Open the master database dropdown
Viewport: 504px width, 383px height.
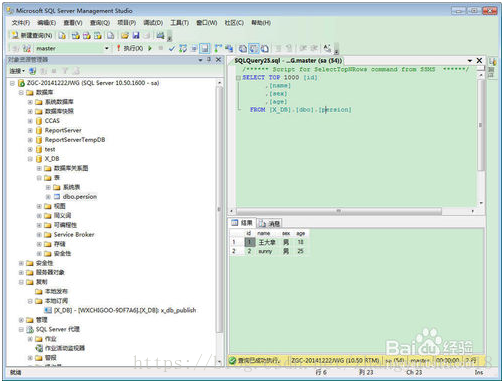(x=107, y=48)
